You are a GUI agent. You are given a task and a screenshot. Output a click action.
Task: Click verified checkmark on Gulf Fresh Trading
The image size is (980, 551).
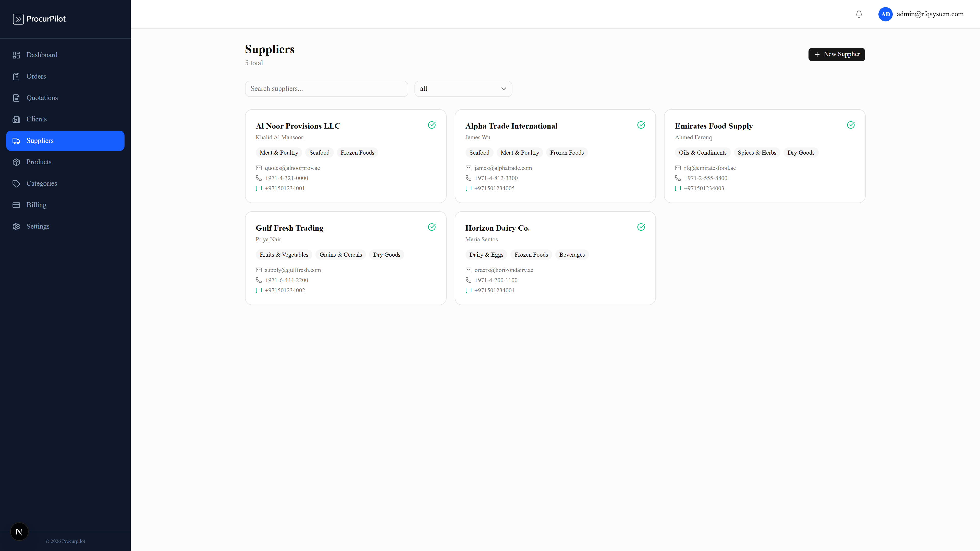(x=432, y=227)
